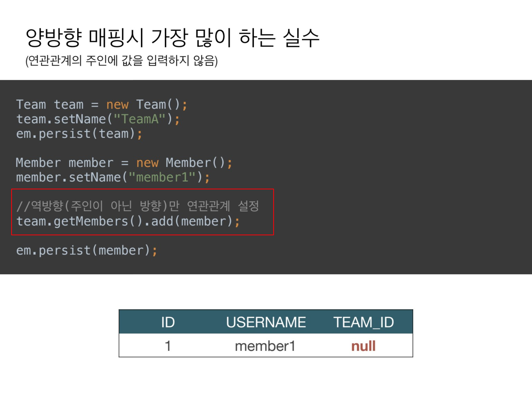Screen dimensions: 532x399
Task: Click the em.persist(team) code line
Action: point(79,134)
